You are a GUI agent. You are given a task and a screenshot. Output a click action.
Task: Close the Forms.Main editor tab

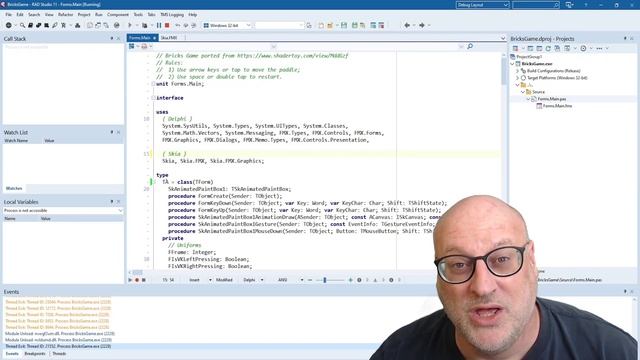click(155, 38)
